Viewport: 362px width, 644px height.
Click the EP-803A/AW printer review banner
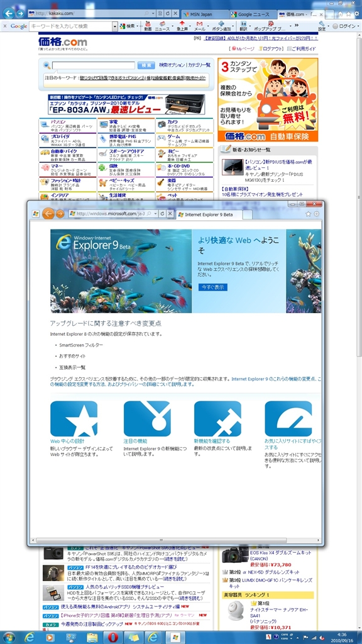click(x=126, y=104)
